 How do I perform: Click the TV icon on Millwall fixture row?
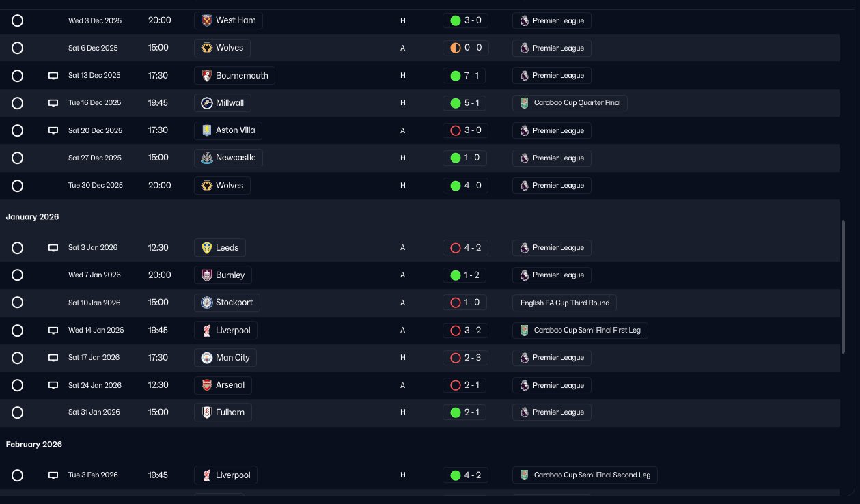53,103
